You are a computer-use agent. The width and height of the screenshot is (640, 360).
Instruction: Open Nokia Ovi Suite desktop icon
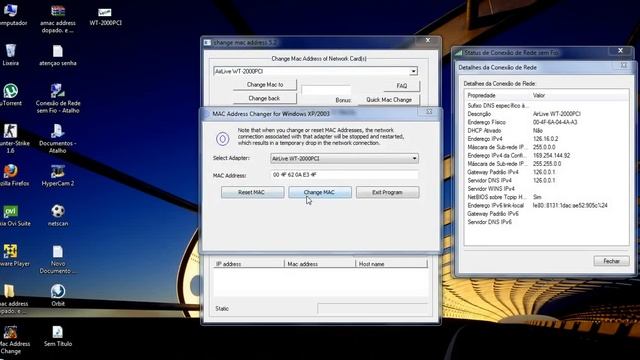[x=11, y=216]
